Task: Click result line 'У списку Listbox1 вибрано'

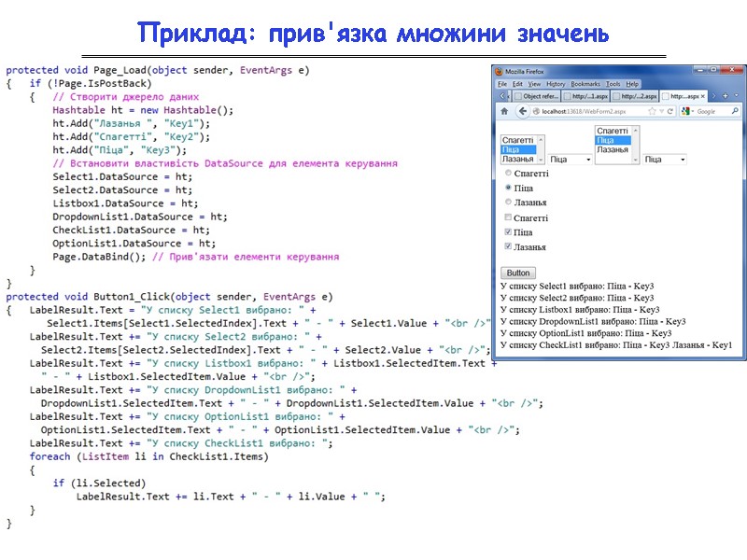Action: pos(580,310)
